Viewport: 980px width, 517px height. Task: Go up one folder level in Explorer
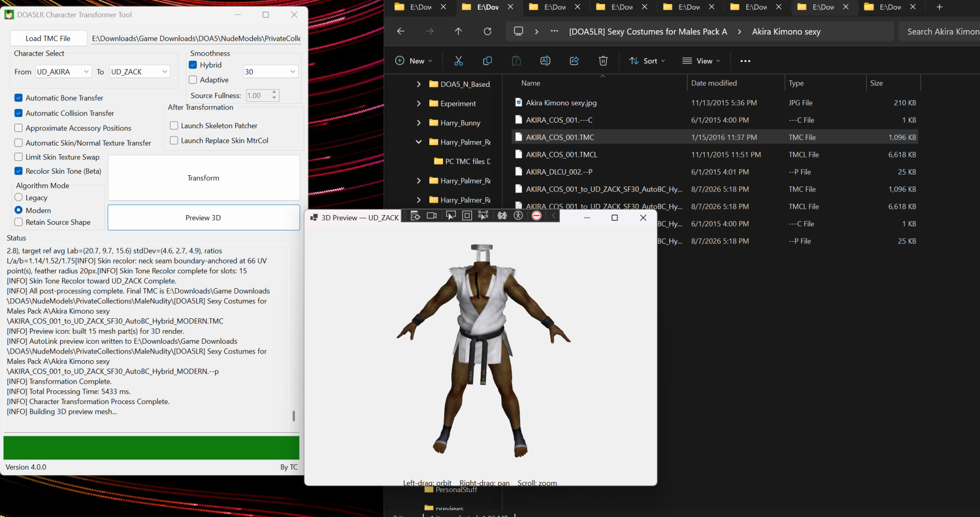click(x=458, y=31)
